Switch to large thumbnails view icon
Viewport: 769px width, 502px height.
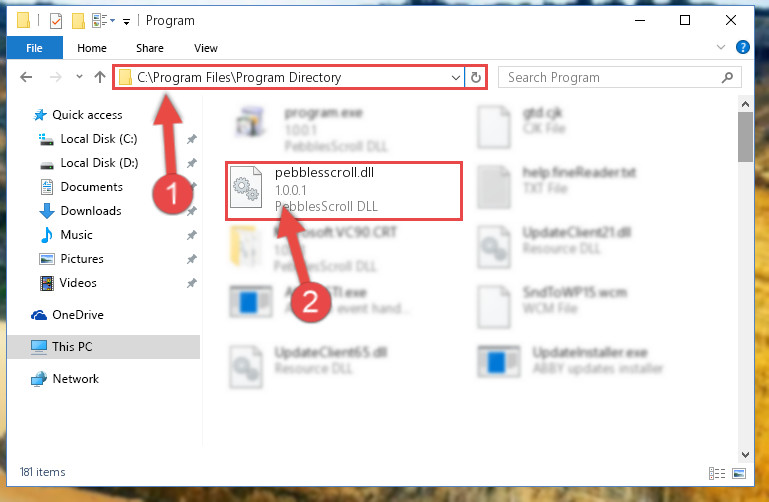tap(739, 473)
